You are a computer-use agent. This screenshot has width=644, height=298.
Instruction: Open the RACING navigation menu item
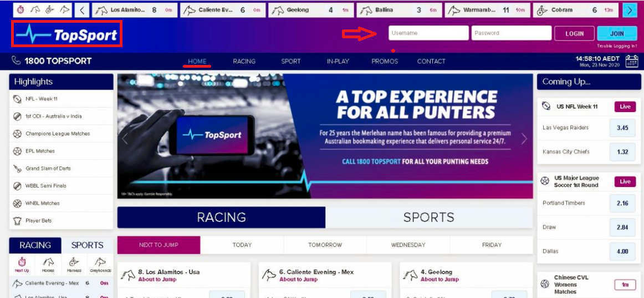click(244, 61)
